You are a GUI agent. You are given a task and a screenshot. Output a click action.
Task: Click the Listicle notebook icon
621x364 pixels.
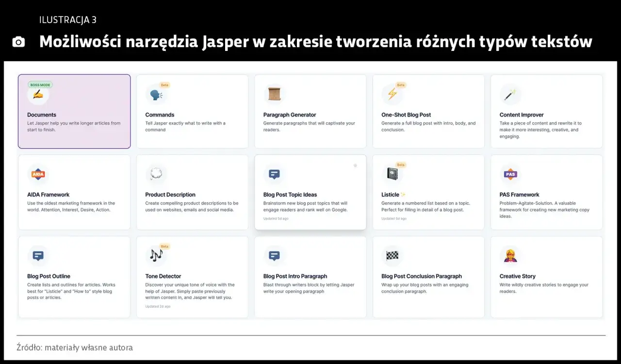392,174
